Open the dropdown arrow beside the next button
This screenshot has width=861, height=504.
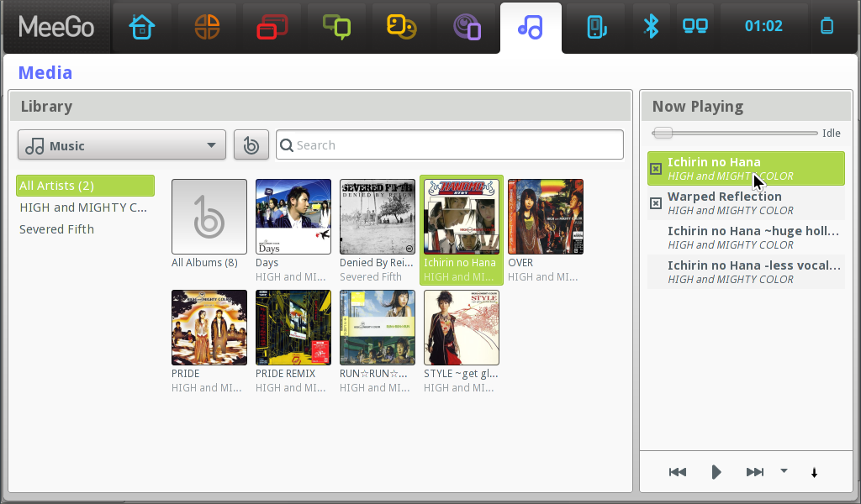(784, 470)
